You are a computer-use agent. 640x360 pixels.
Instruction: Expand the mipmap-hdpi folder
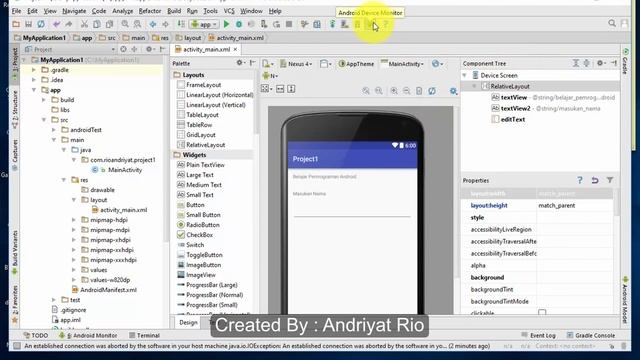74,220
